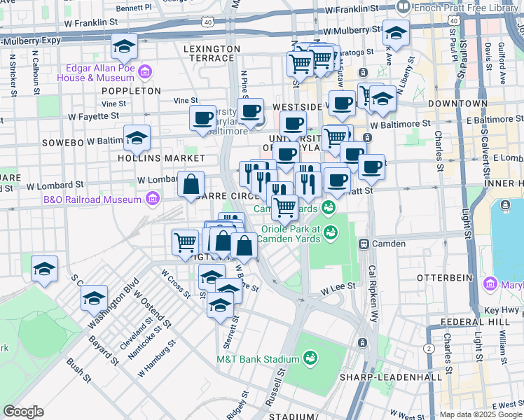Click the 'W Lee St' street label
Screen dimensions: 524x420
tap(338, 288)
